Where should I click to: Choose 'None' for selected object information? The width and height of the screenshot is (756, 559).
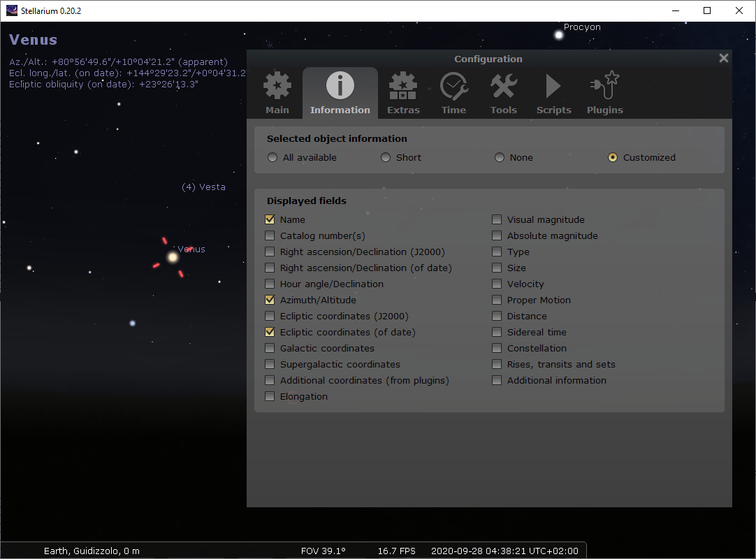(500, 158)
